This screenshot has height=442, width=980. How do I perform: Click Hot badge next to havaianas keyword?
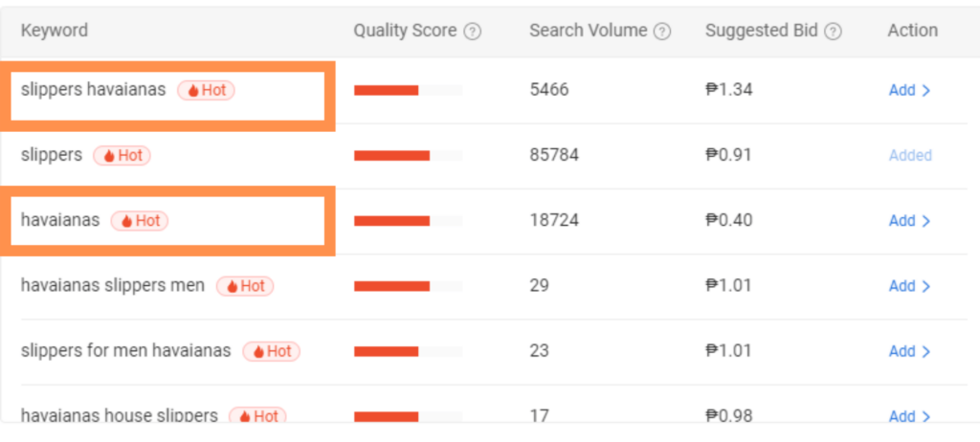point(140,221)
